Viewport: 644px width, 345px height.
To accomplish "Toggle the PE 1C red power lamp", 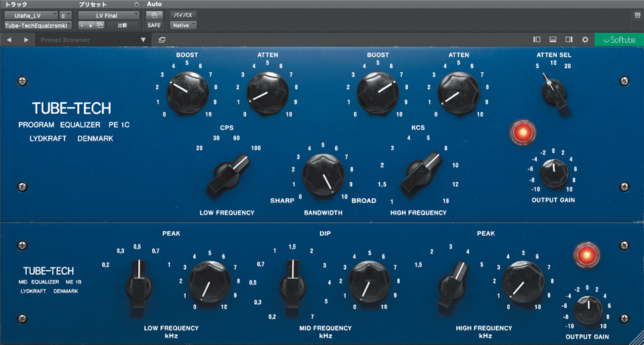I will [x=523, y=132].
